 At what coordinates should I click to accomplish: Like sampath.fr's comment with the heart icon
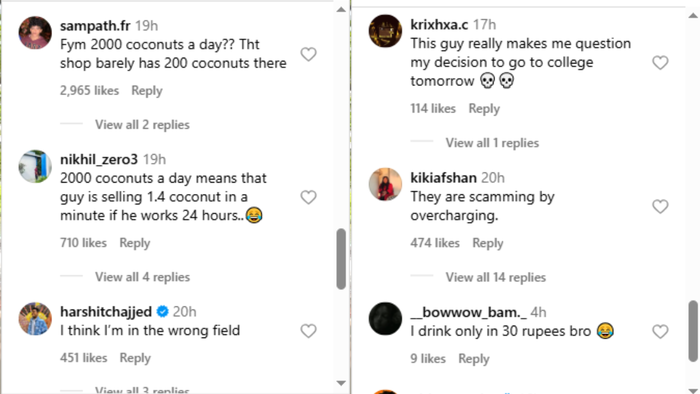[308, 54]
